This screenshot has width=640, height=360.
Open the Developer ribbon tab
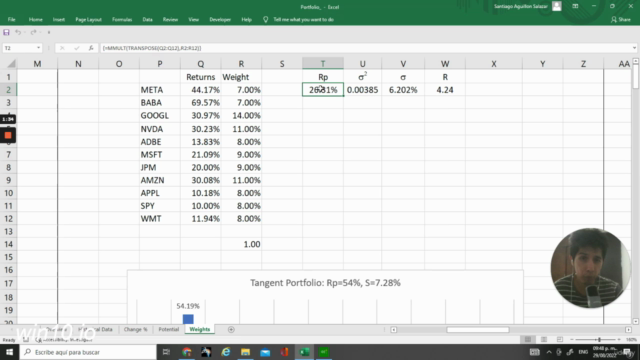(220, 19)
